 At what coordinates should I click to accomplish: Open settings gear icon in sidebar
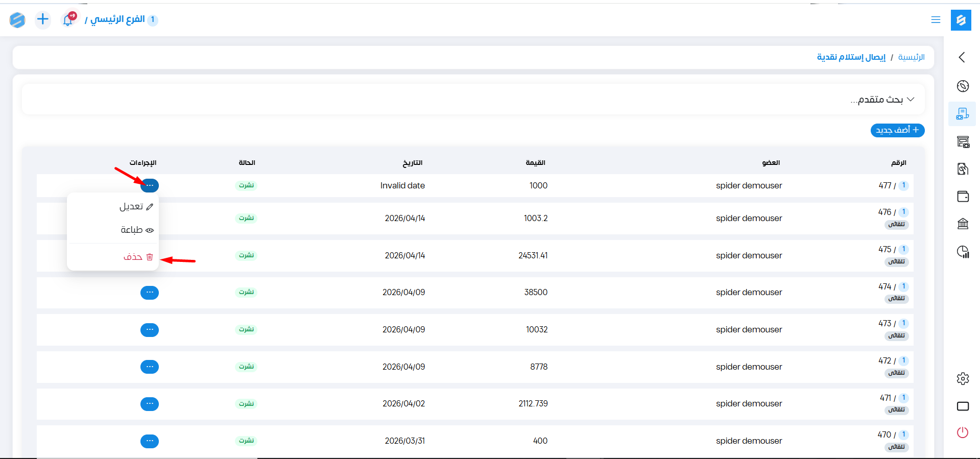pos(963,379)
